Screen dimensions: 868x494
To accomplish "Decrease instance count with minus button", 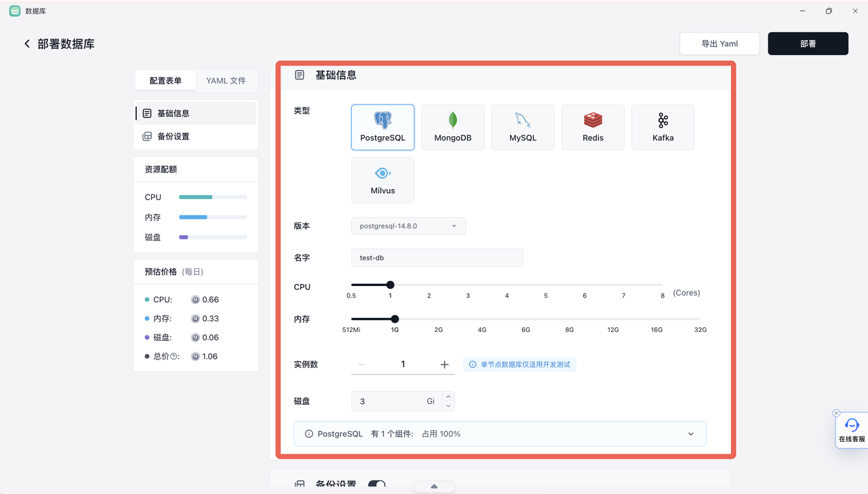I will 361,365.
